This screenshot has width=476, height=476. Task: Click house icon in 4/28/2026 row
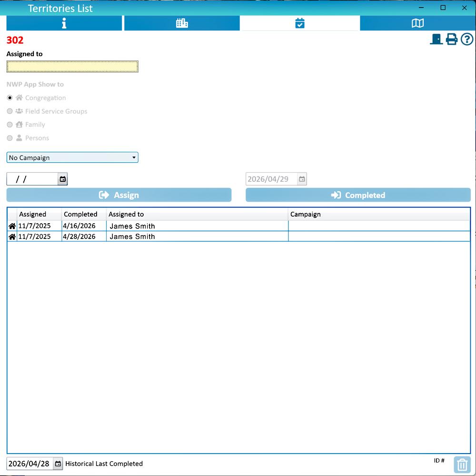coord(12,237)
